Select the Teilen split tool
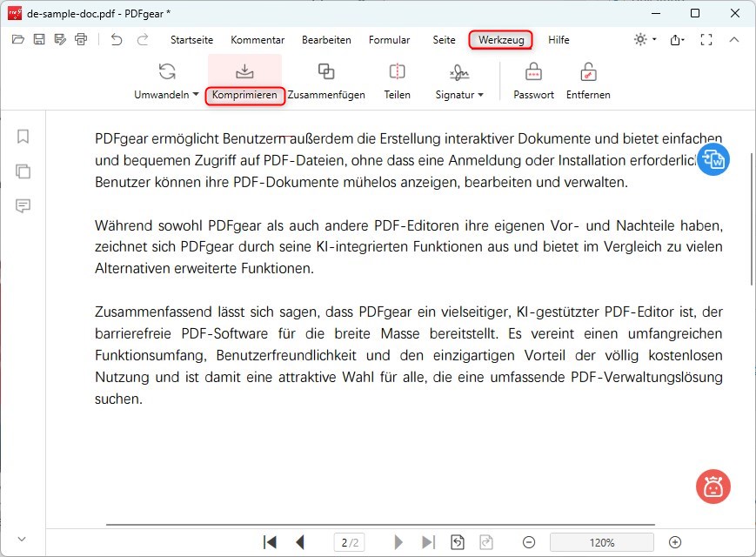Image resolution: width=756 pixels, height=557 pixels. (x=397, y=81)
